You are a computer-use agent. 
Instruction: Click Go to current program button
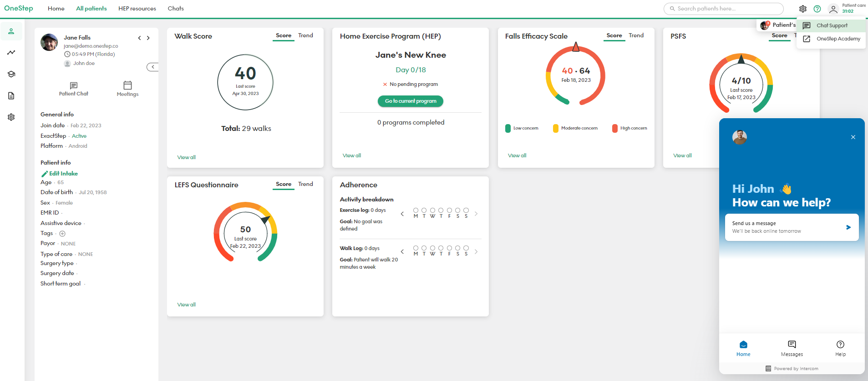tap(410, 101)
